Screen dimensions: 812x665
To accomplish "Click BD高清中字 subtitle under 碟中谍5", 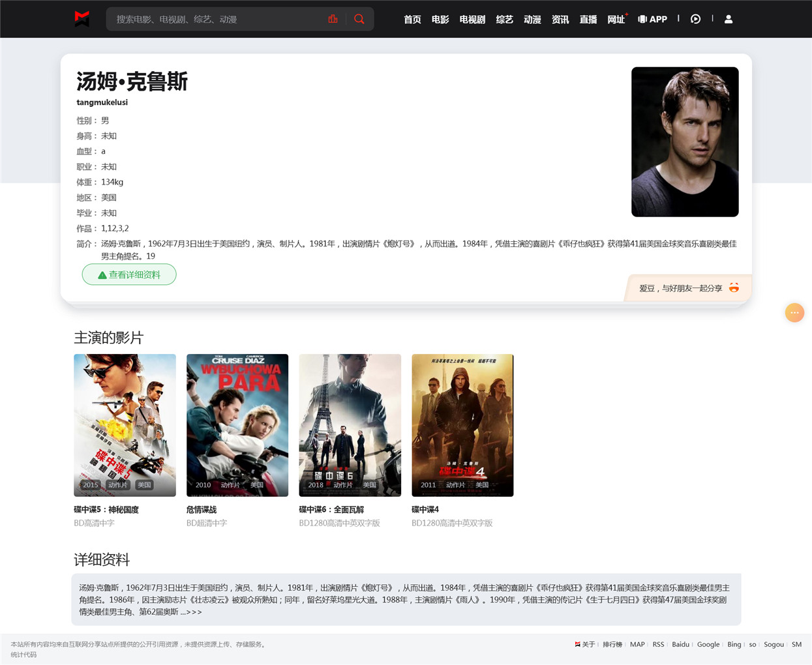I will point(94,524).
